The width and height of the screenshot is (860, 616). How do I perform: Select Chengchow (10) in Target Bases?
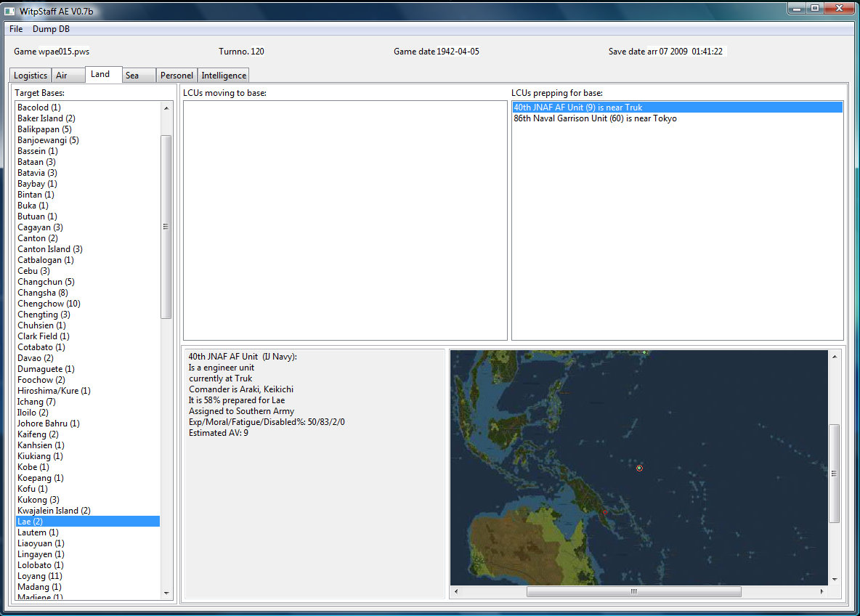click(49, 304)
